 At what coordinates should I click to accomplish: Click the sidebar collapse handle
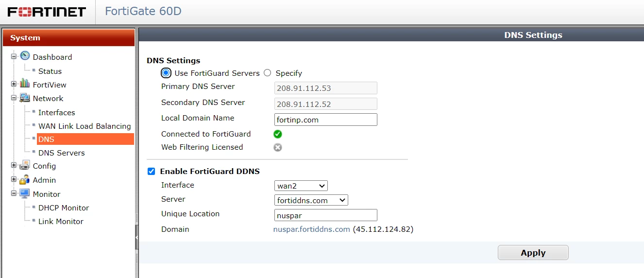point(136,237)
